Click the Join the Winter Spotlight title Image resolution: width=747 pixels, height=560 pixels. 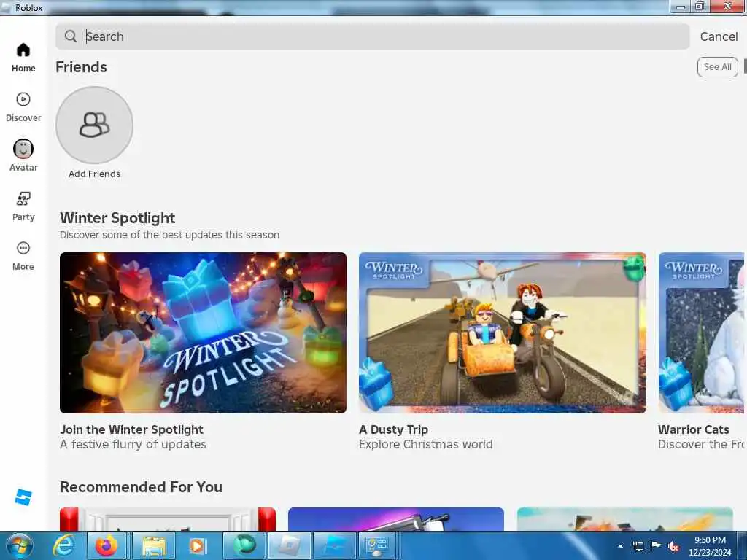[x=131, y=429]
